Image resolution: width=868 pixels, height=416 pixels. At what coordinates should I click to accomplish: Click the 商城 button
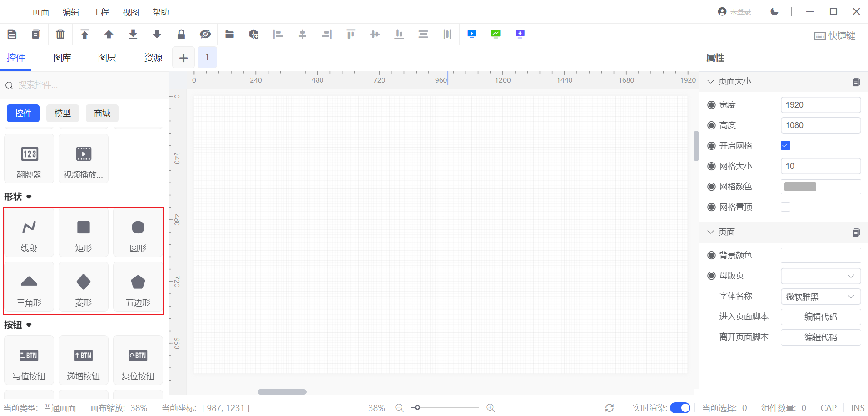click(102, 114)
